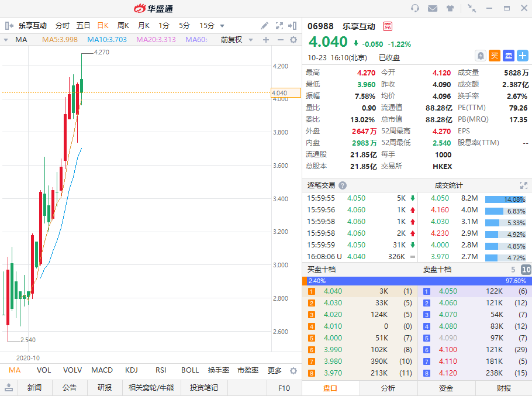The height and width of the screenshot is (396, 532).
Task: Set a price alert with bell icon
Action: pyautogui.click(x=480, y=56)
